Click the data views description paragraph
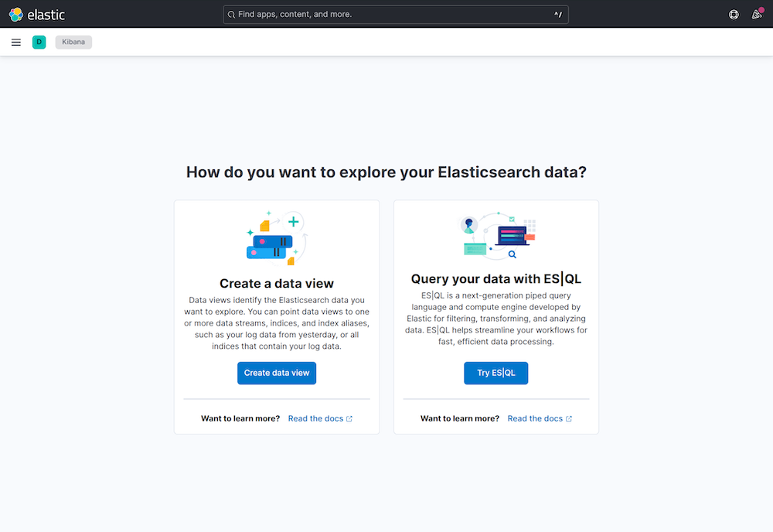773x532 pixels. tap(277, 323)
